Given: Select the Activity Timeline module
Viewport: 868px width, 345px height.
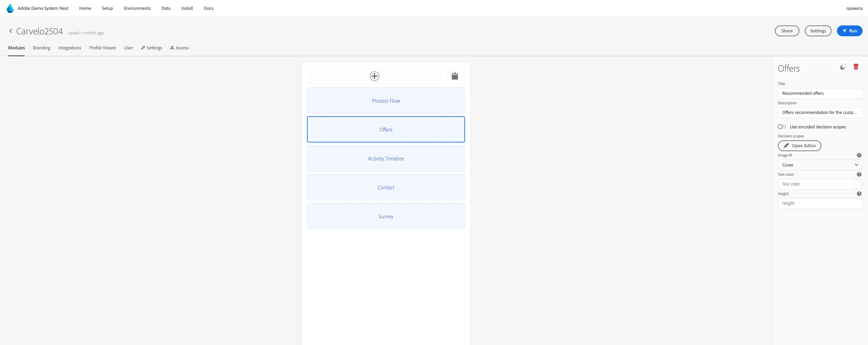Looking at the screenshot, I should click(386, 158).
